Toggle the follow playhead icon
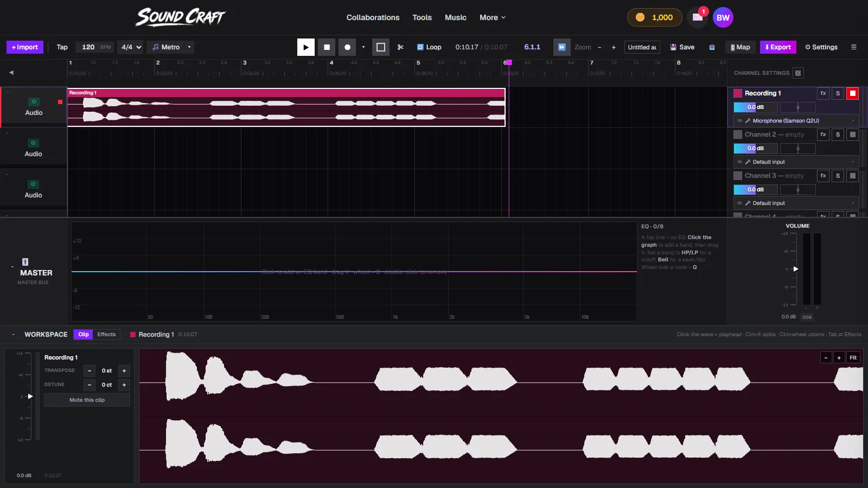Screen dimensions: 868x488 (x=562, y=47)
